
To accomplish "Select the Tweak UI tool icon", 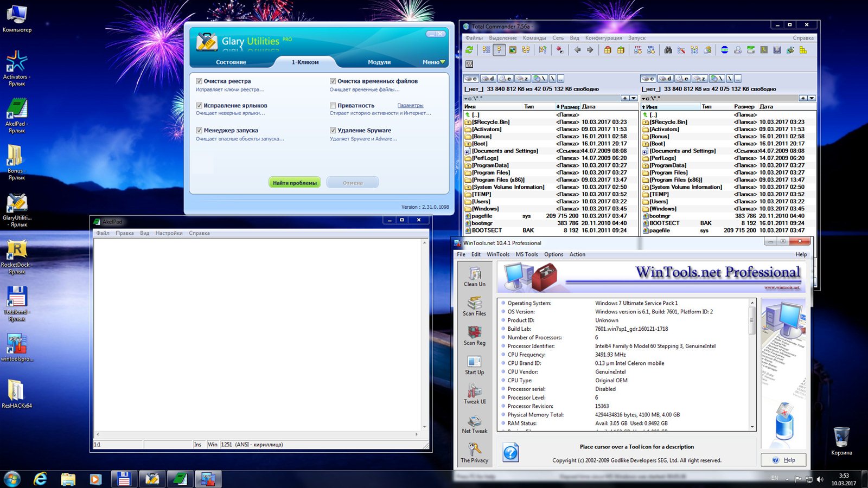I will click(x=474, y=394).
